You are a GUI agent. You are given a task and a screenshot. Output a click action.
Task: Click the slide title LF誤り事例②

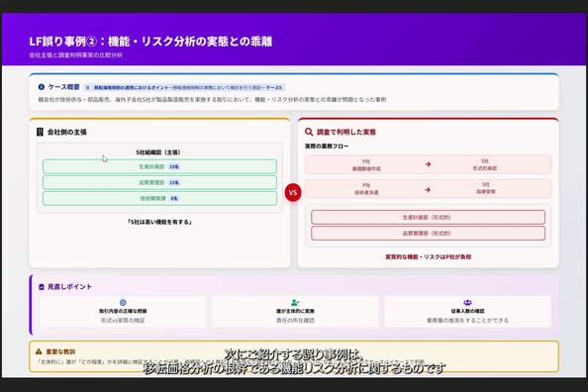(150, 42)
